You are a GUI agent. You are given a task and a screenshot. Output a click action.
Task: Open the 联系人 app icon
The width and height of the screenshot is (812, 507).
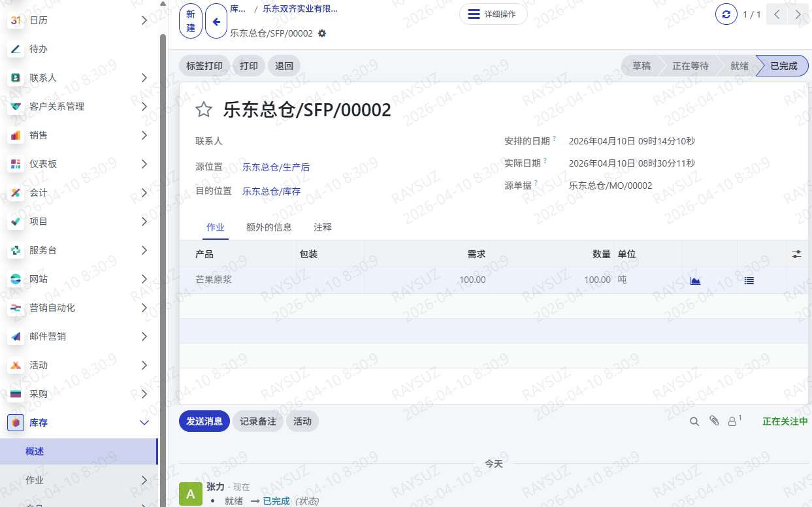(16, 78)
